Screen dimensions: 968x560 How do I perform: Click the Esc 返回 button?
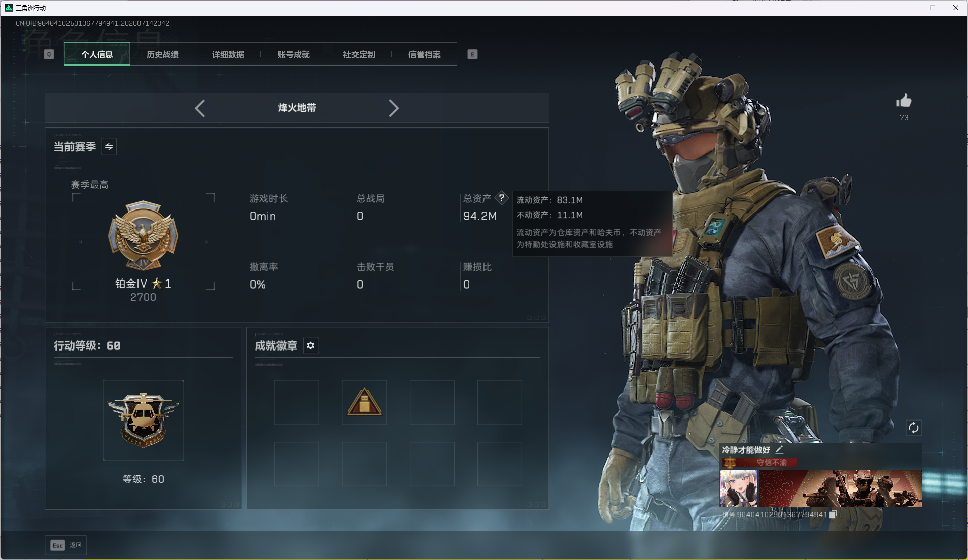click(x=66, y=545)
